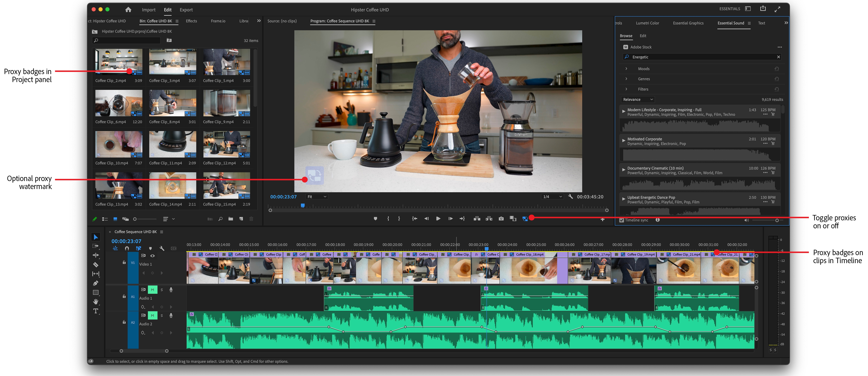Clear the Energetic search query with the X
The height and width of the screenshot is (376, 868).
(778, 57)
